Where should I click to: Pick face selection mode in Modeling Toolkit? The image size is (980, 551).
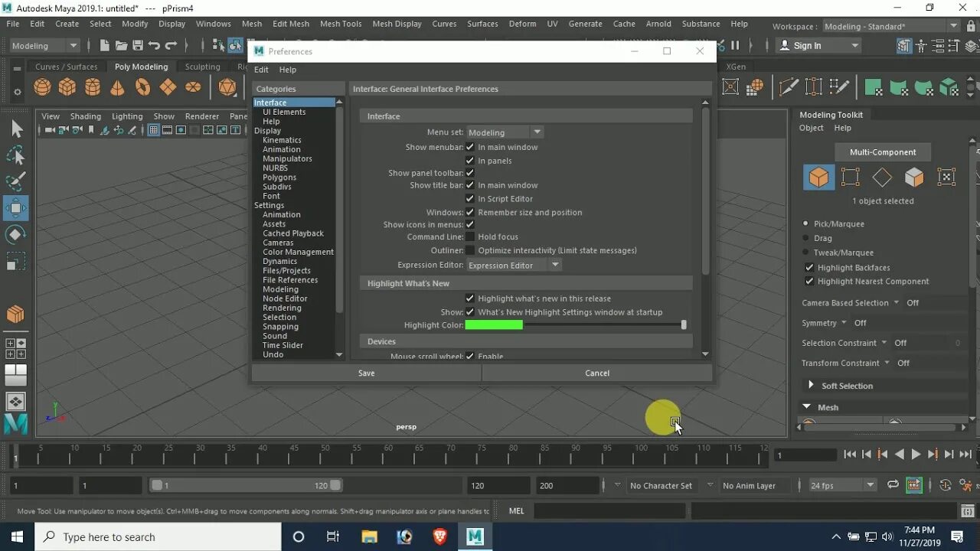coord(914,178)
